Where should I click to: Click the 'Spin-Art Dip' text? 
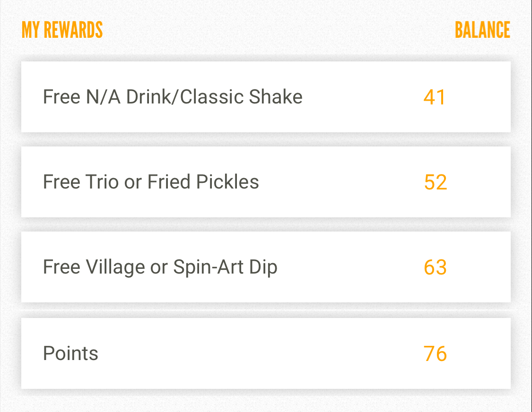(x=225, y=267)
